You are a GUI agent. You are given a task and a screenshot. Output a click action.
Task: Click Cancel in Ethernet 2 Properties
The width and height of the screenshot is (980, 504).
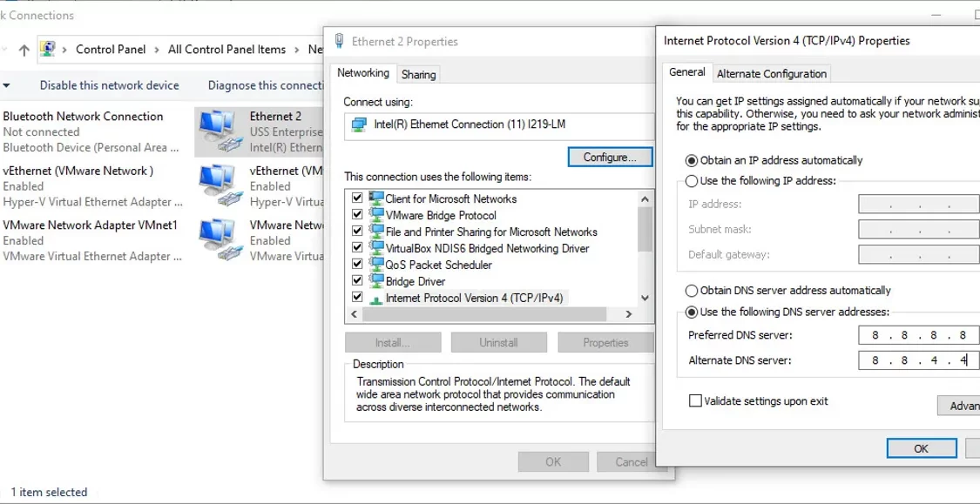pyautogui.click(x=632, y=461)
